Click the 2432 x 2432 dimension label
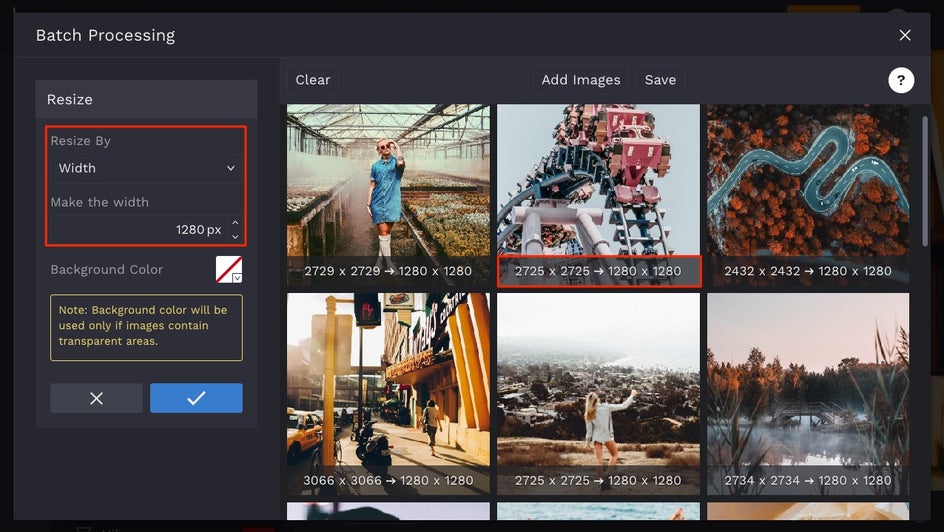The width and height of the screenshot is (944, 532). pos(808,271)
